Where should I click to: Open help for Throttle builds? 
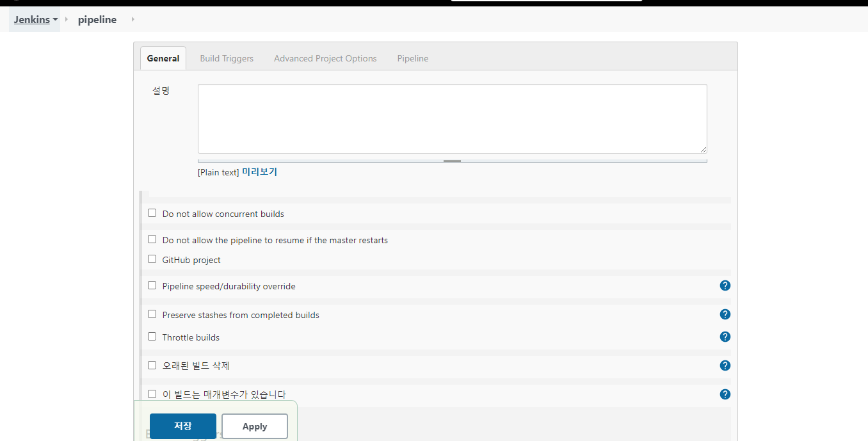(x=725, y=337)
